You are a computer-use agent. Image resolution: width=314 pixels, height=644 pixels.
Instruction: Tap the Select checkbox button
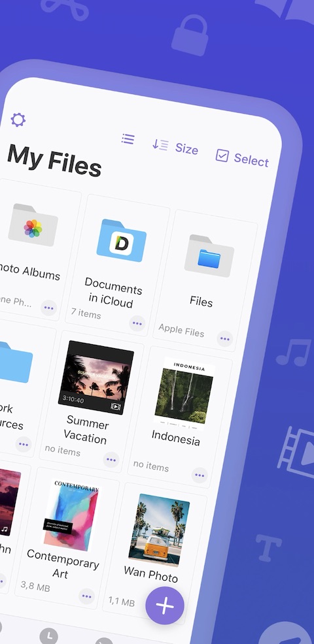pos(242,159)
